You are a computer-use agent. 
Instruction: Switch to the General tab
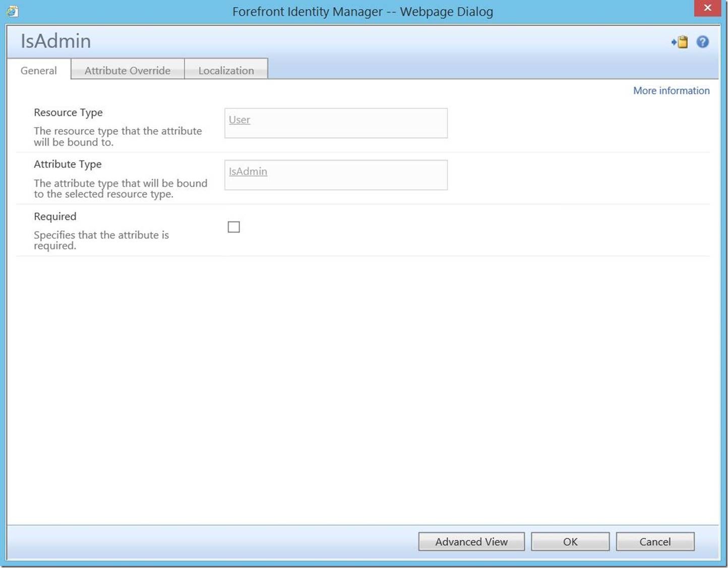pos(39,71)
